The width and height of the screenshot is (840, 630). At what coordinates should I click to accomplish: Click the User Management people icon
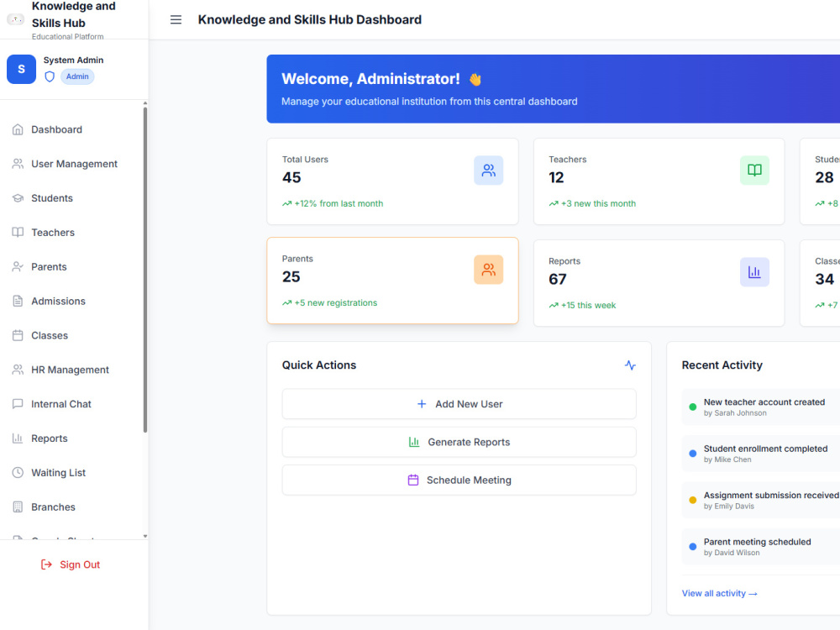click(x=18, y=164)
